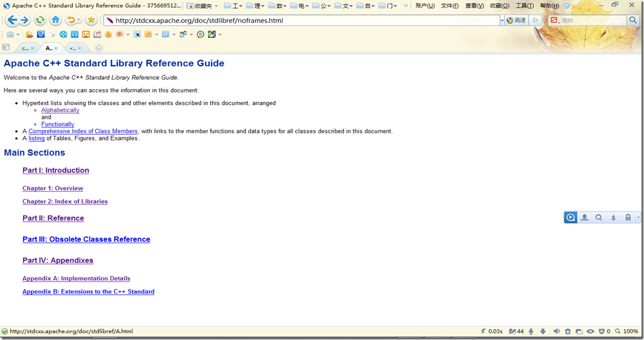
Task: Open Appendix A: Implementation Details link
Action: [x=76, y=279]
